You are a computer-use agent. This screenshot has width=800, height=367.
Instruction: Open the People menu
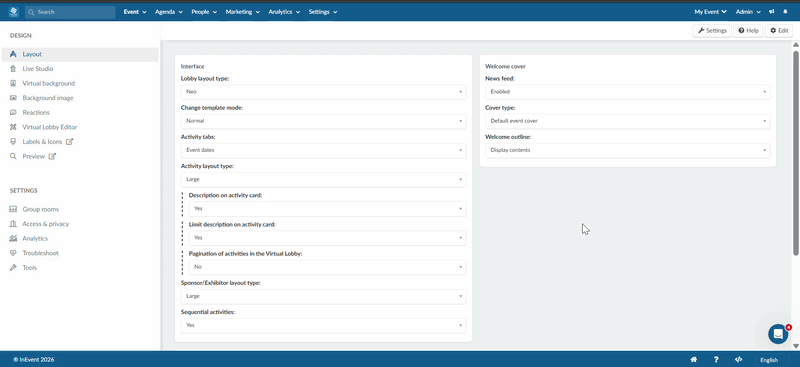pyautogui.click(x=204, y=12)
